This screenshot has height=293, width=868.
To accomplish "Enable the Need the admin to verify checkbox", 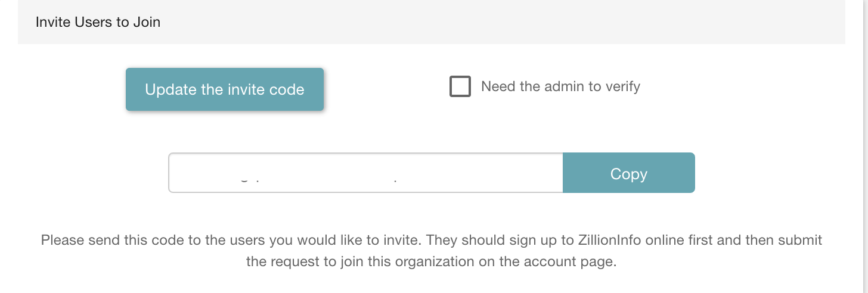I will 460,87.
